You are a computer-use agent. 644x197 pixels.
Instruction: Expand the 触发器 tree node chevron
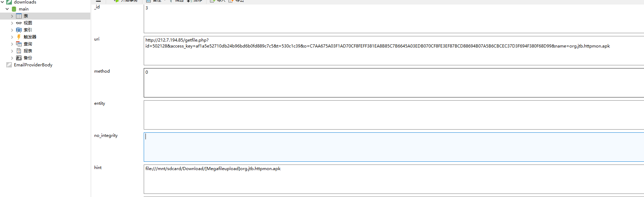pos(12,37)
